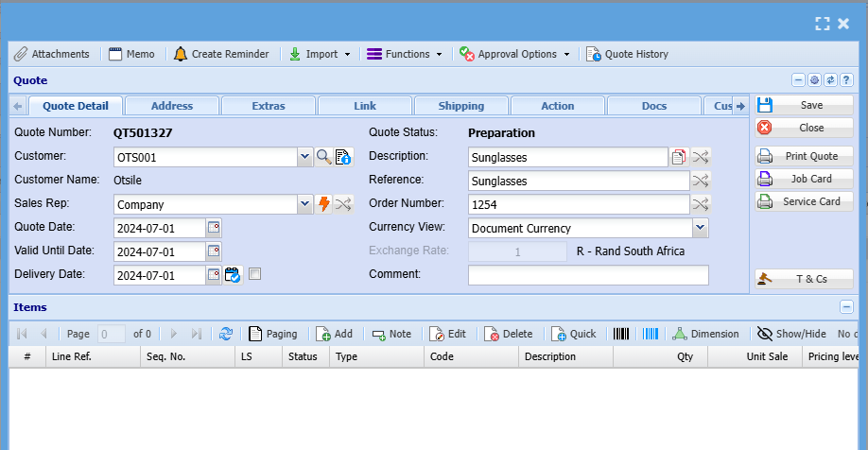Tick the checkbox beside Delivery Date
This screenshot has height=450, width=868.
254,274
